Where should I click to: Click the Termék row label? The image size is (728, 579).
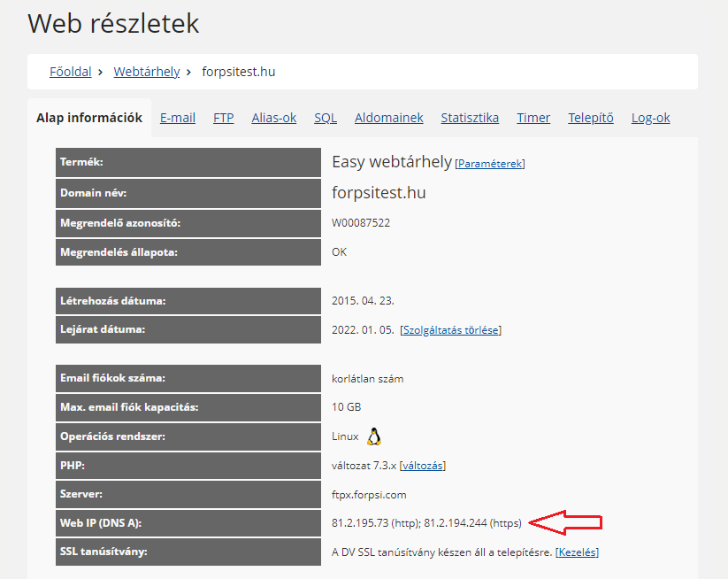coord(81,162)
